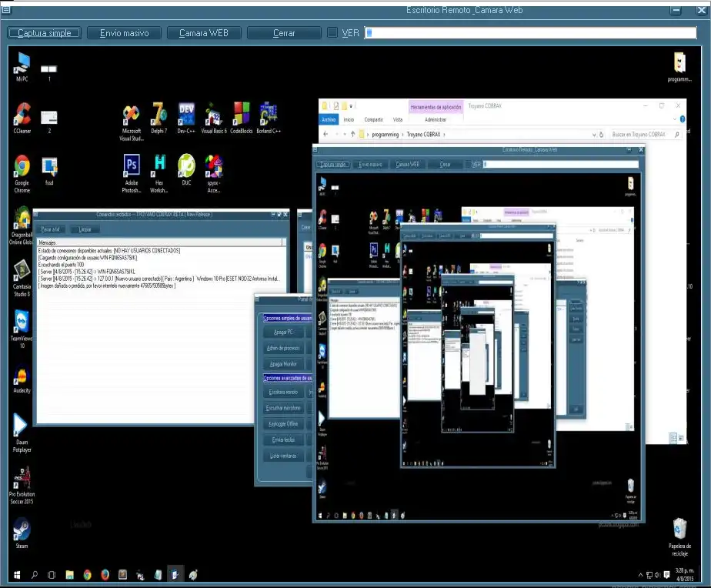Click the Explorer refresh button
The height and width of the screenshot is (588, 711).
point(601,135)
